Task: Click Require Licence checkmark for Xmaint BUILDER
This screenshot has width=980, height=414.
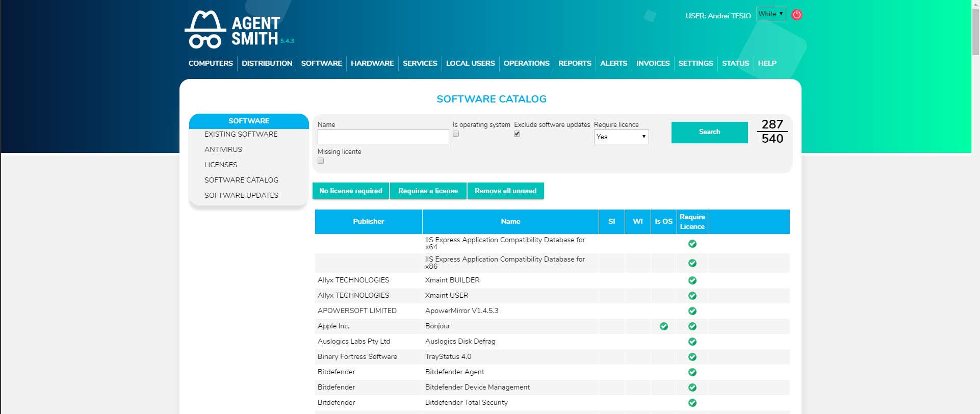Action: [x=692, y=280]
